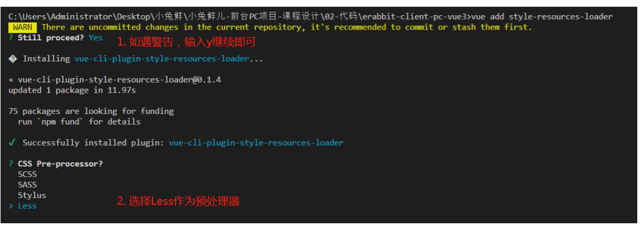Click the arrow cursor before Less

tap(11, 206)
